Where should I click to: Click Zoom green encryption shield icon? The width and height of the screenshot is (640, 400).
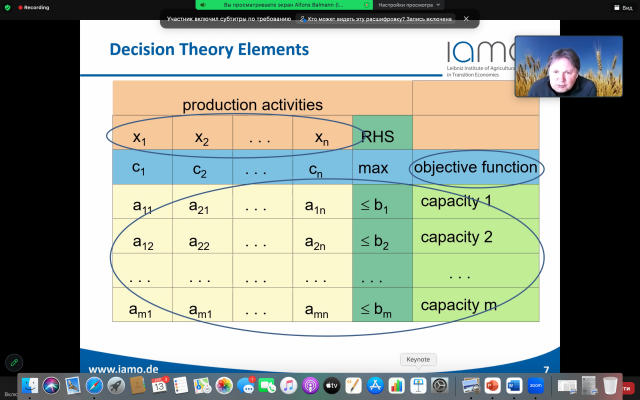(7, 7)
